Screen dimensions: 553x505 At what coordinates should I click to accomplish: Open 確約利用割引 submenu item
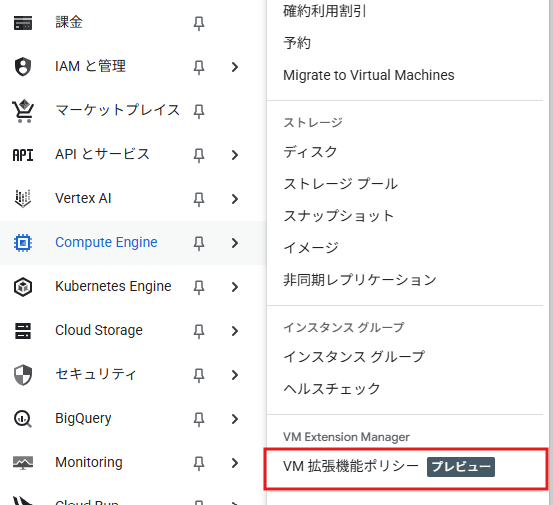[x=324, y=11]
